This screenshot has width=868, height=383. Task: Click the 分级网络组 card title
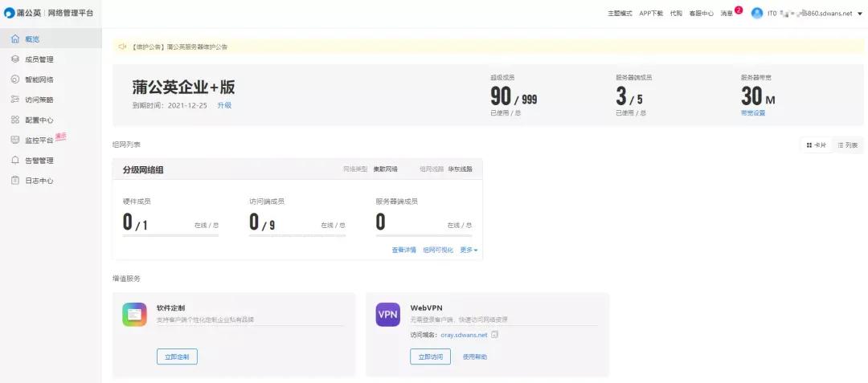tap(143, 170)
